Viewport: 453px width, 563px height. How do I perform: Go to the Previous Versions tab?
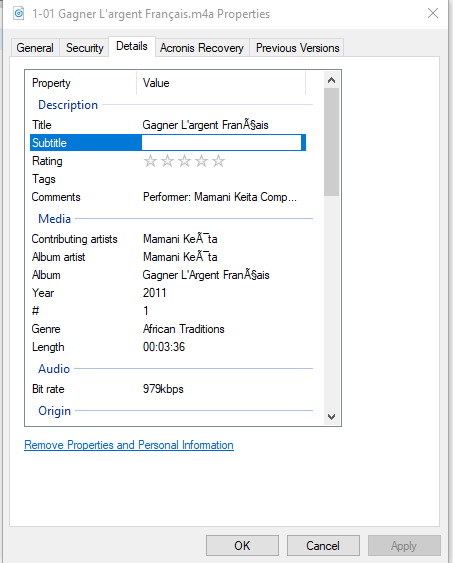coord(297,48)
